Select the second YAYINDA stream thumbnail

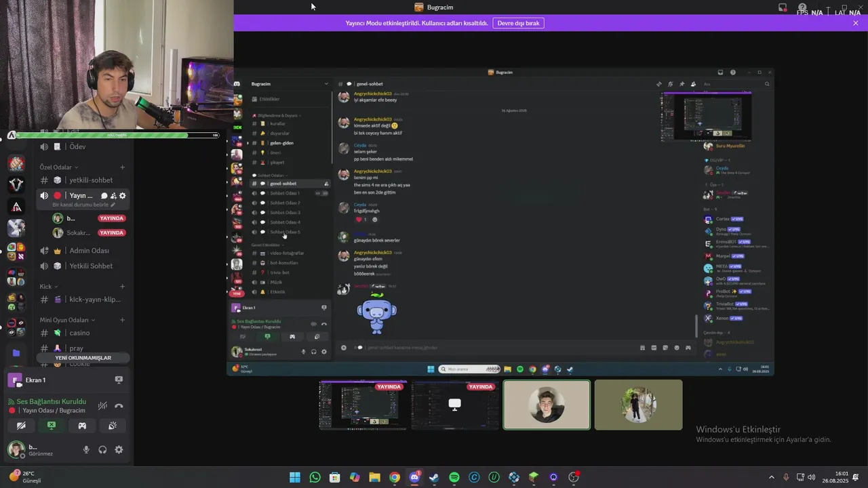(455, 405)
